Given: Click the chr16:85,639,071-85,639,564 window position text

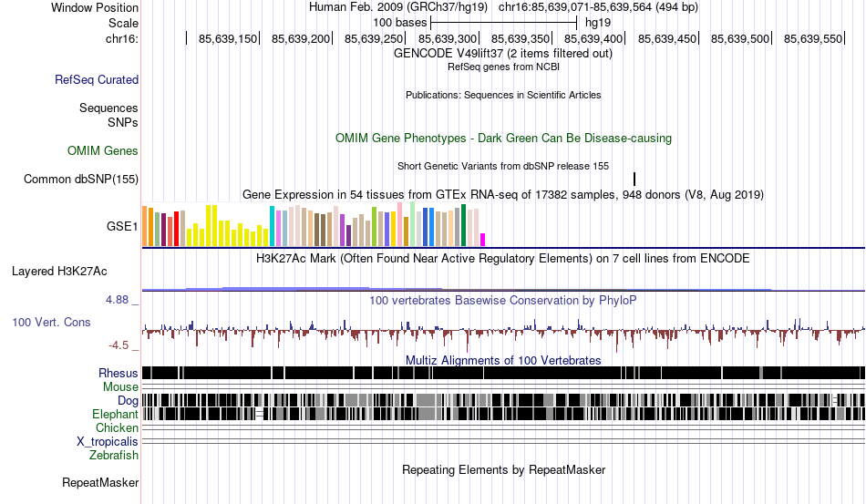Looking at the screenshot, I should pos(598,7).
